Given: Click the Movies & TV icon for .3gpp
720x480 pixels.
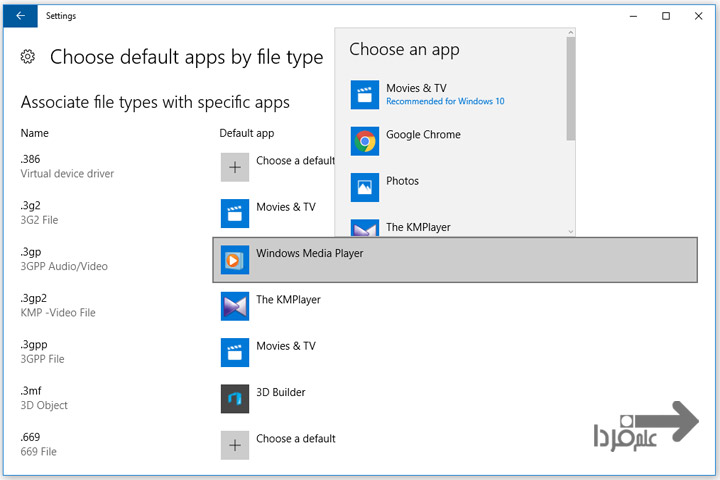Looking at the screenshot, I should click(x=235, y=352).
